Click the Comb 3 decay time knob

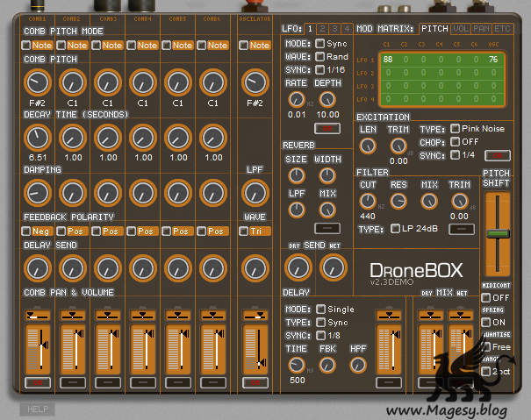pyautogui.click(x=108, y=138)
